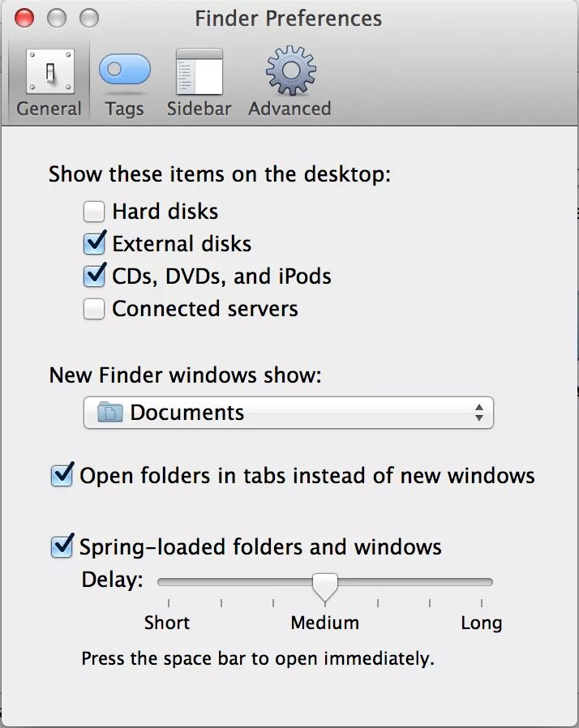Click 'Open folders in tabs instead of new windows' text
Screen dimensions: 579x728
click(307, 476)
